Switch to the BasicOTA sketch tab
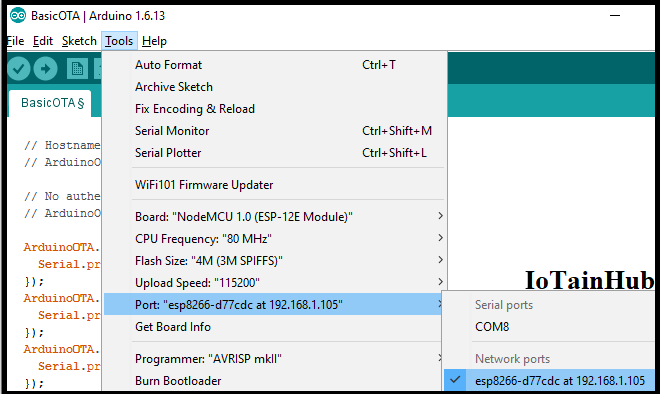 [x=52, y=103]
